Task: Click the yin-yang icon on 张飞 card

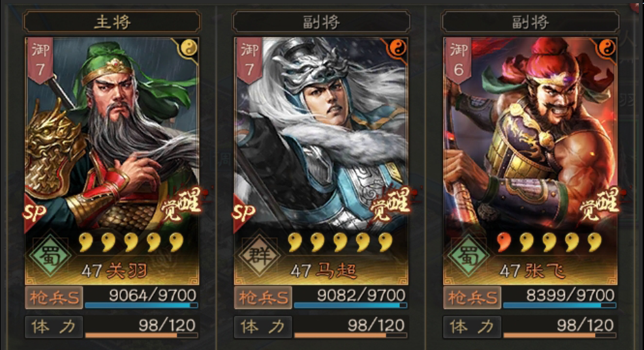Action: point(607,49)
